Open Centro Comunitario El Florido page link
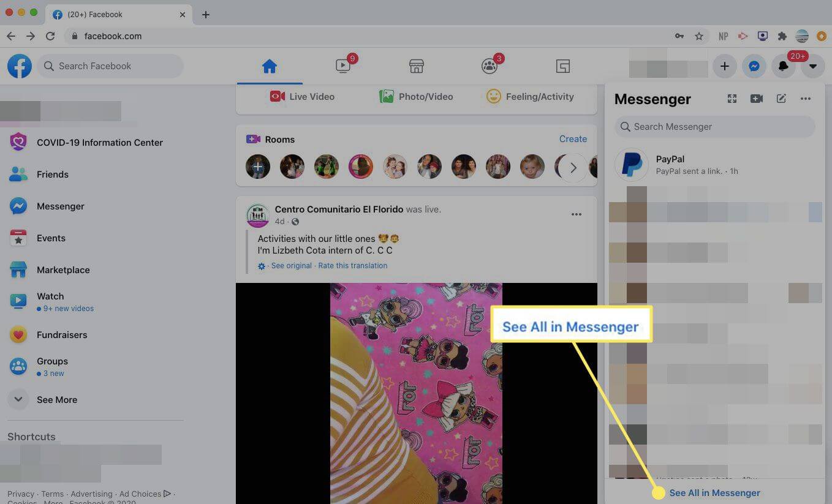Viewport: 832px width, 504px height. click(x=339, y=209)
